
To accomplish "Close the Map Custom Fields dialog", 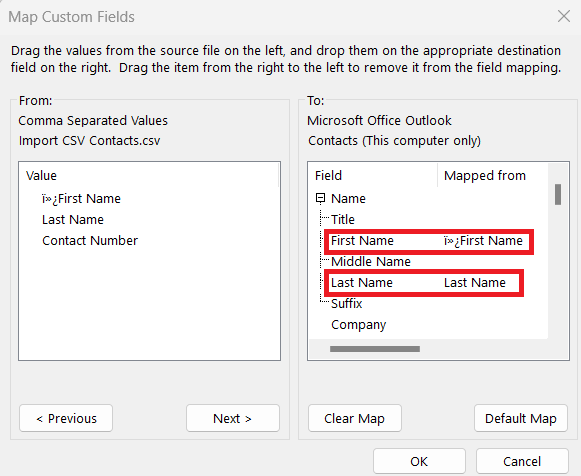I will pyautogui.click(x=564, y=16).
